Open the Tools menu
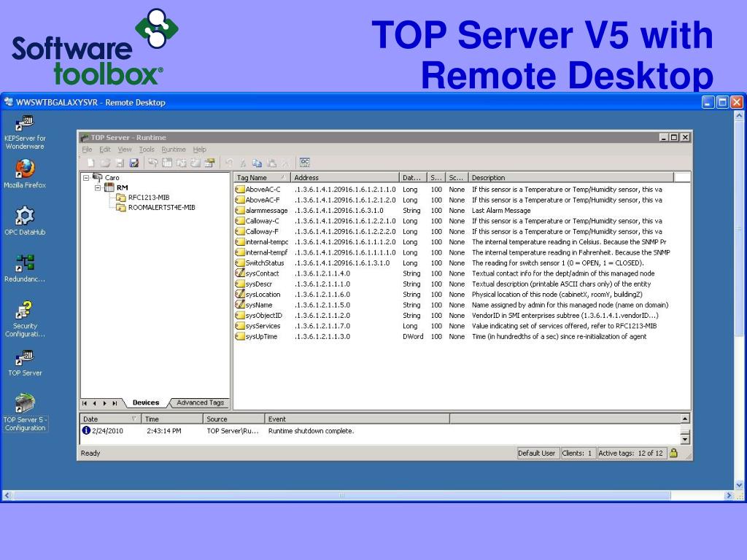 (147, 149)
